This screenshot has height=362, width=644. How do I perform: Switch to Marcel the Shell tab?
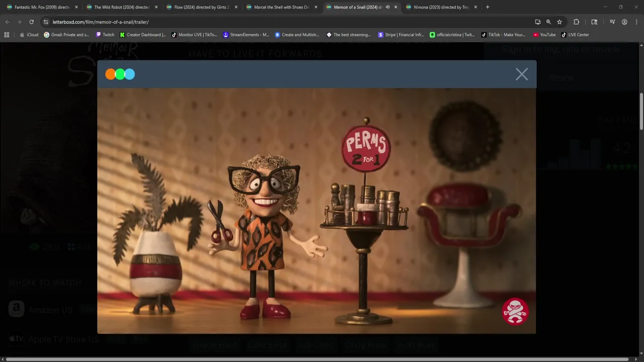(281, 7)
